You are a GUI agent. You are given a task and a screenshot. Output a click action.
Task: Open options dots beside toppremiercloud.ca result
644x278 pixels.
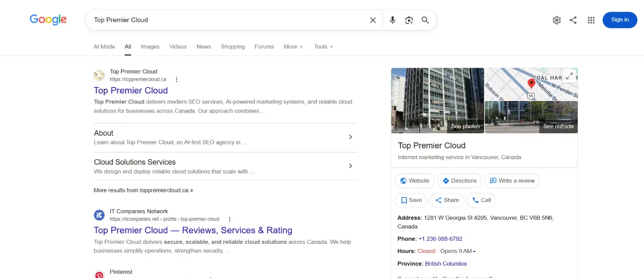[177, 80]
